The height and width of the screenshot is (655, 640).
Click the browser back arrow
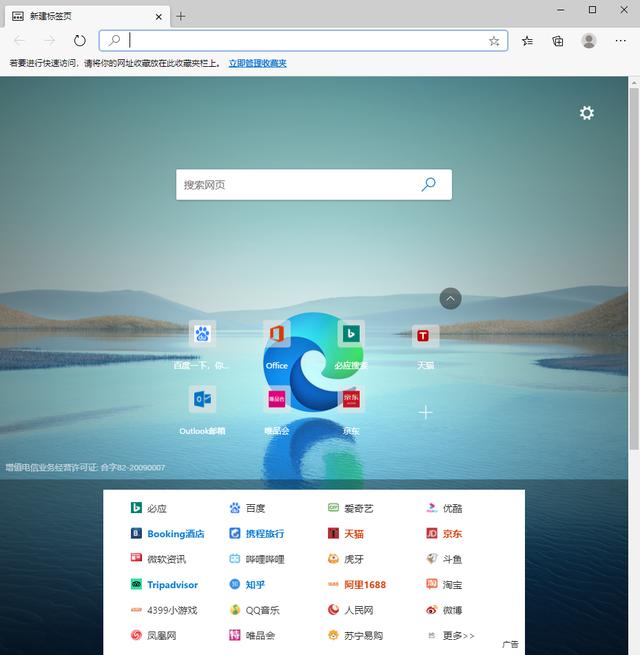pyautogui.click(x=19, y=41)
